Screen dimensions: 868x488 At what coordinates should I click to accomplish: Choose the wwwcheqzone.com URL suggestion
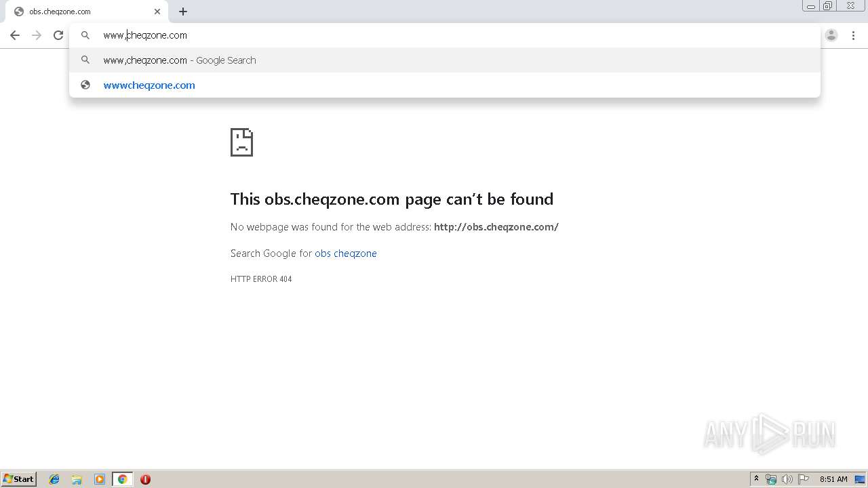click(444, 85)
